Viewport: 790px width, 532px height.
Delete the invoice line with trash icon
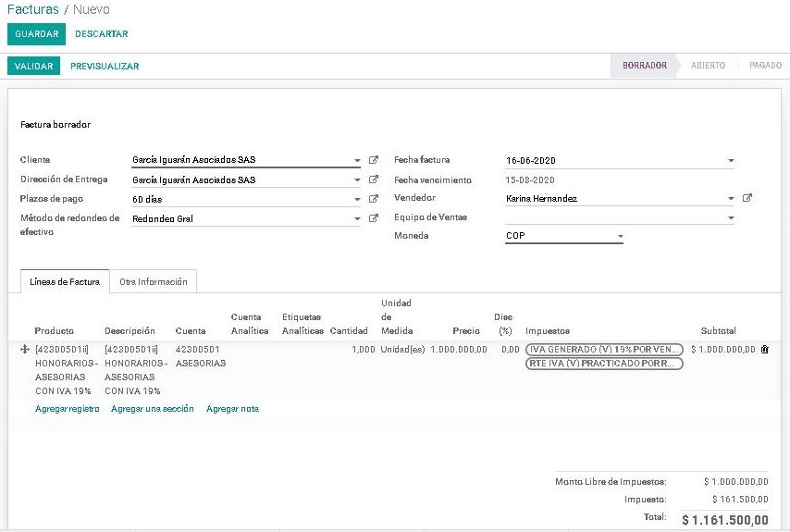pyautogui.click(x=765, y=349)
